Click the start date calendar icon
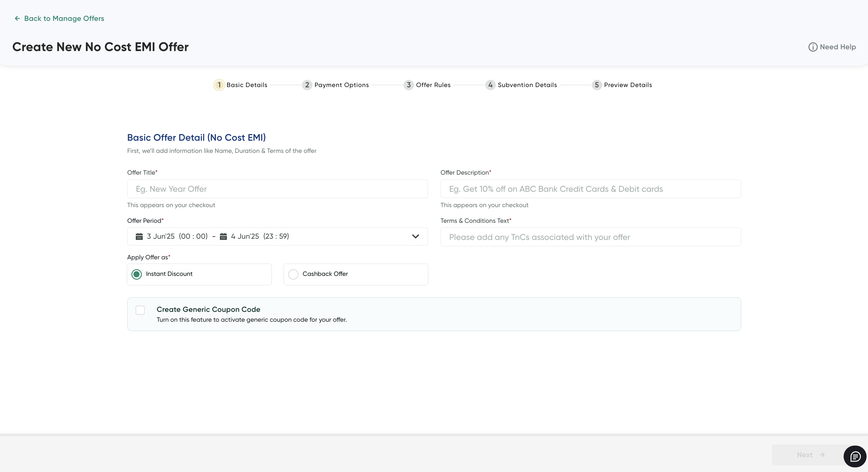This screenshot has width=868, height=472. (139, 236)
